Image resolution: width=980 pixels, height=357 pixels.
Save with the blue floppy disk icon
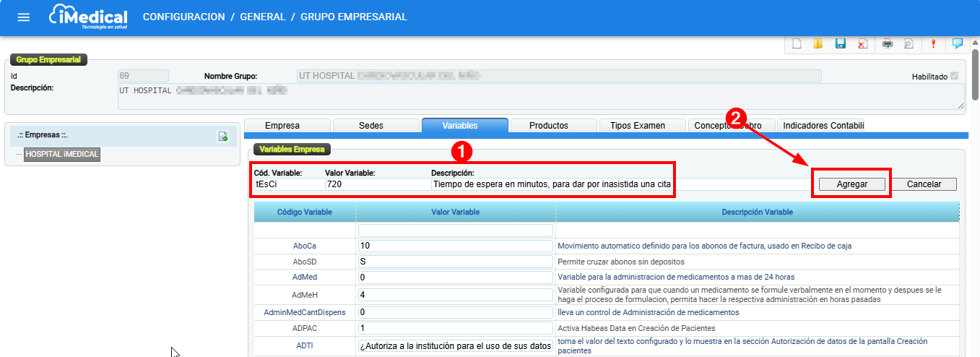840,44
